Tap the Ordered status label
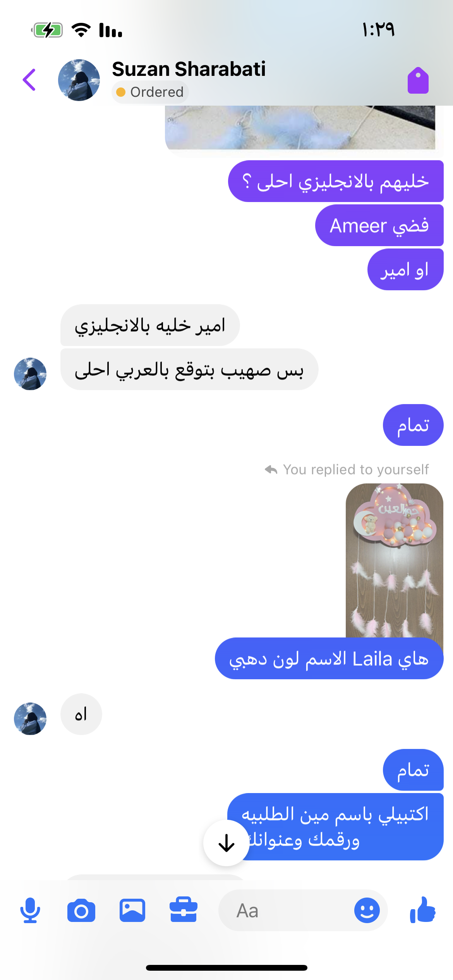 150,92
